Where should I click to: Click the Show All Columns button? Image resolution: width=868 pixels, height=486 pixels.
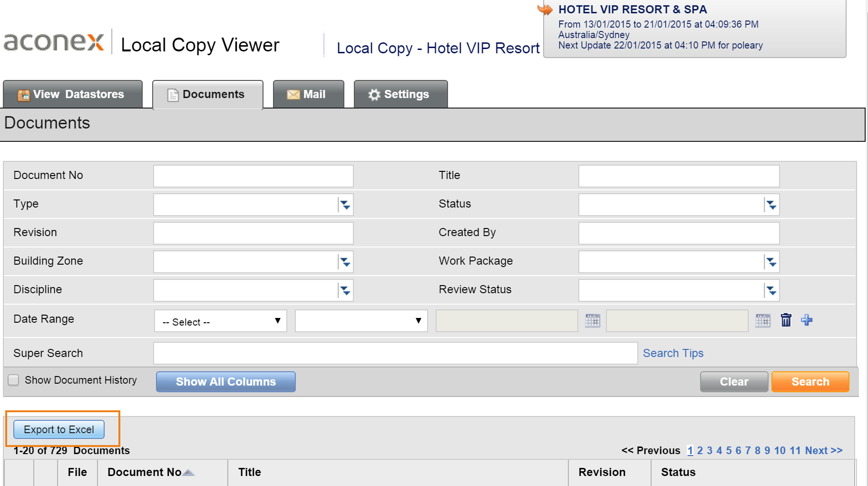coord(226,382)
